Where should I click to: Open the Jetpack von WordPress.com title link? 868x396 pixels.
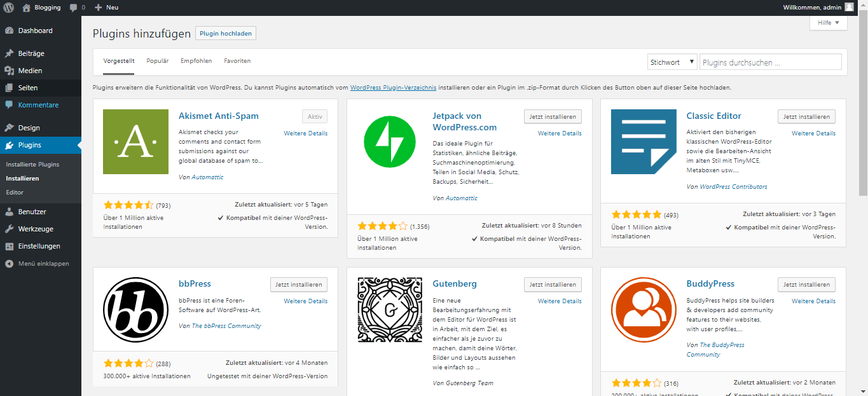tap(464, 121)
